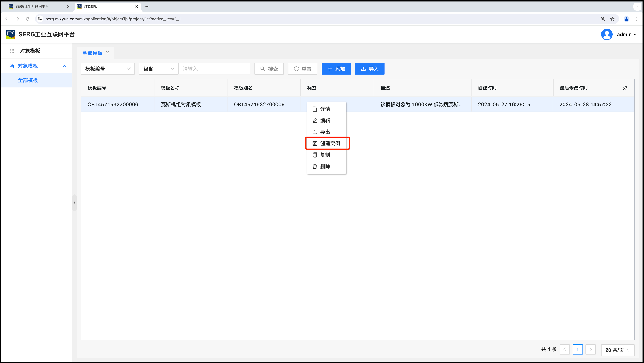
Task: Reload the page in browser
Action: tap(28, 19)
